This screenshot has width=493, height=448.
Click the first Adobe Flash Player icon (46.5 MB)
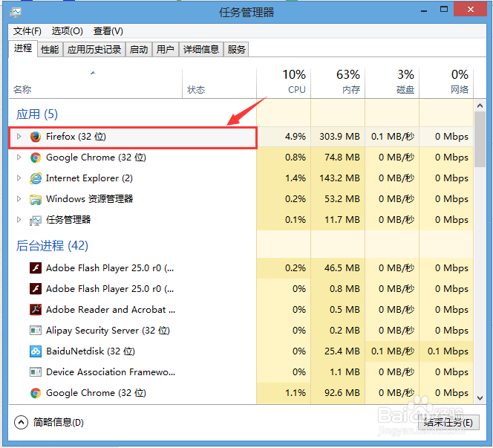coord(36,268)
